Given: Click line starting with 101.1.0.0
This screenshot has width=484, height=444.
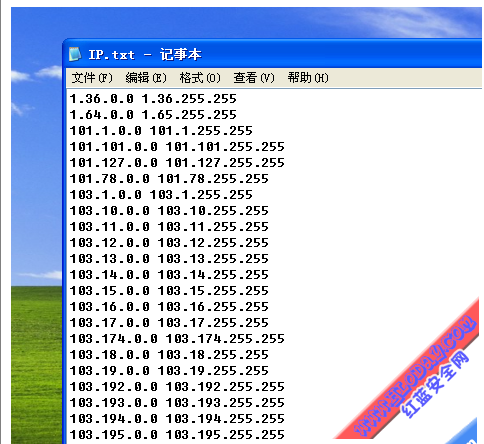Looking at the screenshot, I should 161,131.
